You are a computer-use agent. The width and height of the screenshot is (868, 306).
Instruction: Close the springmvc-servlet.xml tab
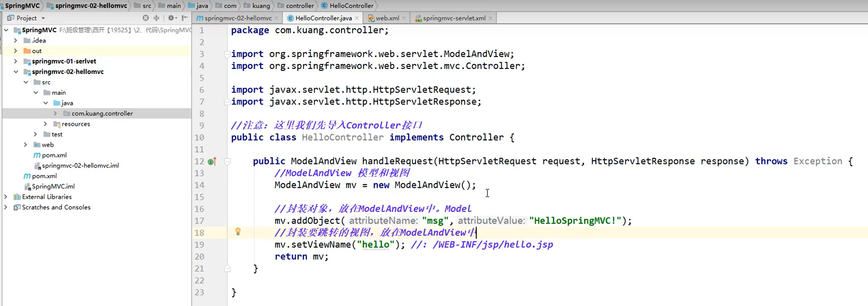click(x=490, y=18)
